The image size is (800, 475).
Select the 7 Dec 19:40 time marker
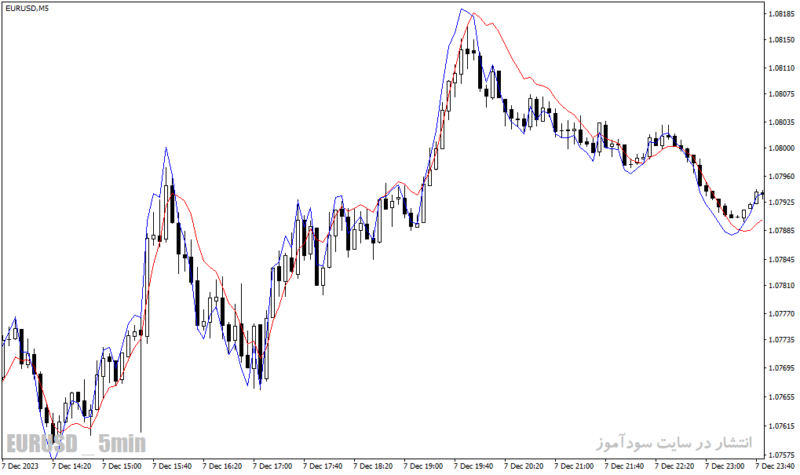[x=473, y=466]
